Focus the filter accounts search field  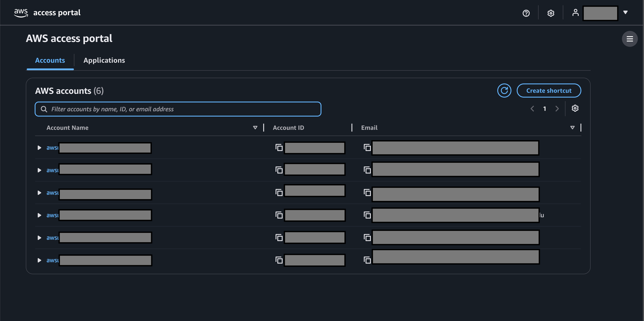point(178,109)
